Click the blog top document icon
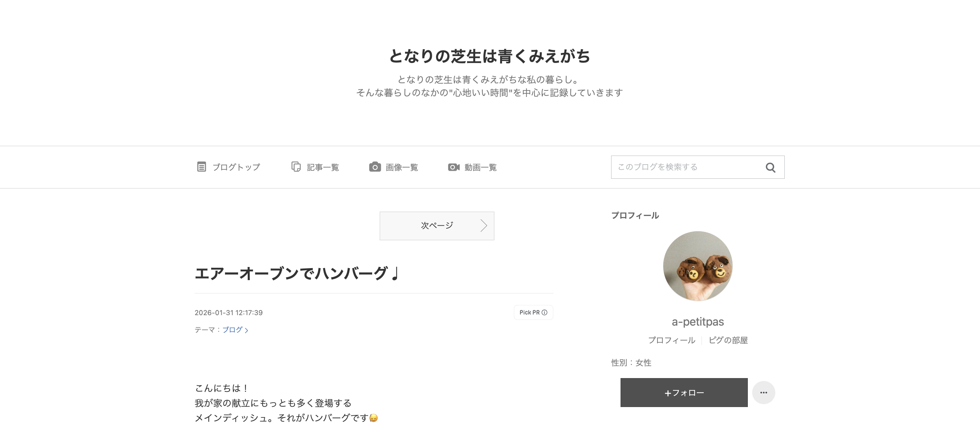 click(201, 167)
